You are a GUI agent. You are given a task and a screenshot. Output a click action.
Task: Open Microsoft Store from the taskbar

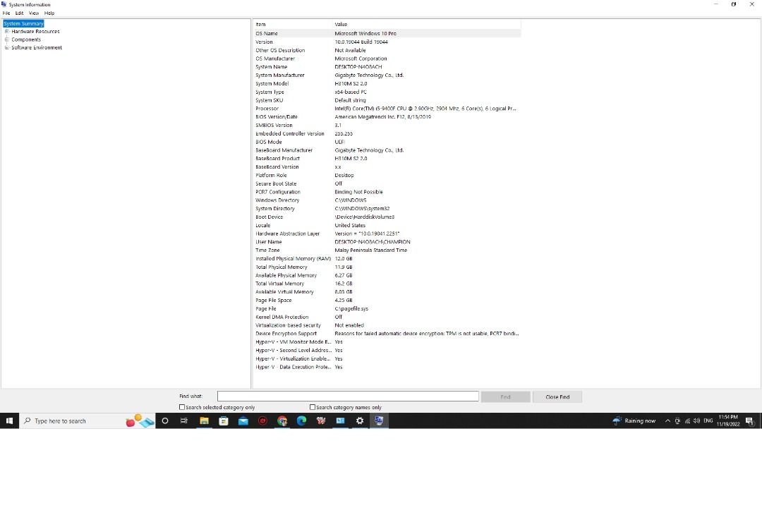pos(224,421)
